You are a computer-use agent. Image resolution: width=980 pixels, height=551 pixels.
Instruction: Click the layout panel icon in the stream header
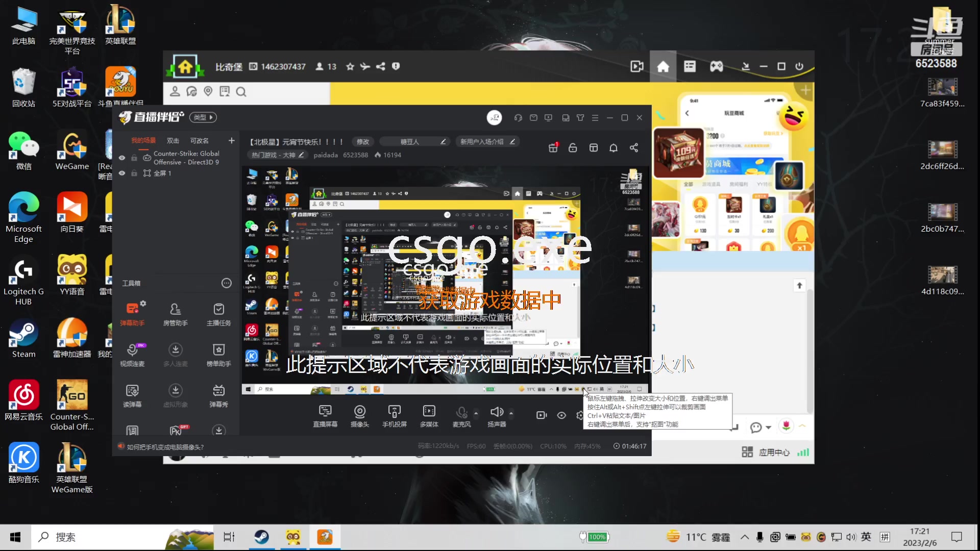click(593, 147)
